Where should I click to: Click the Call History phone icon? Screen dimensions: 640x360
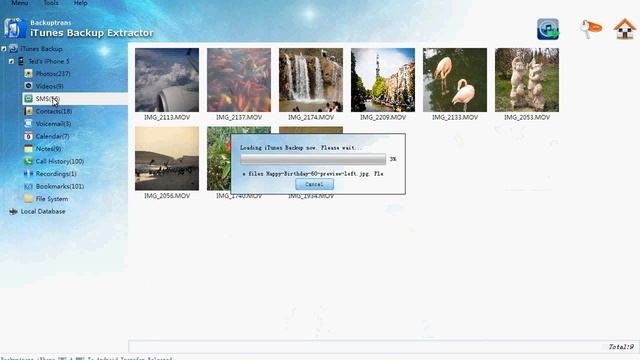28,161
